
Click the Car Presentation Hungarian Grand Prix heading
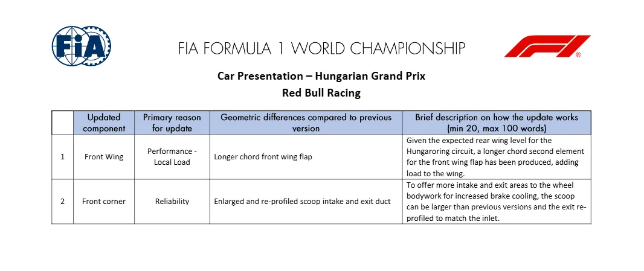click(321, 76)
